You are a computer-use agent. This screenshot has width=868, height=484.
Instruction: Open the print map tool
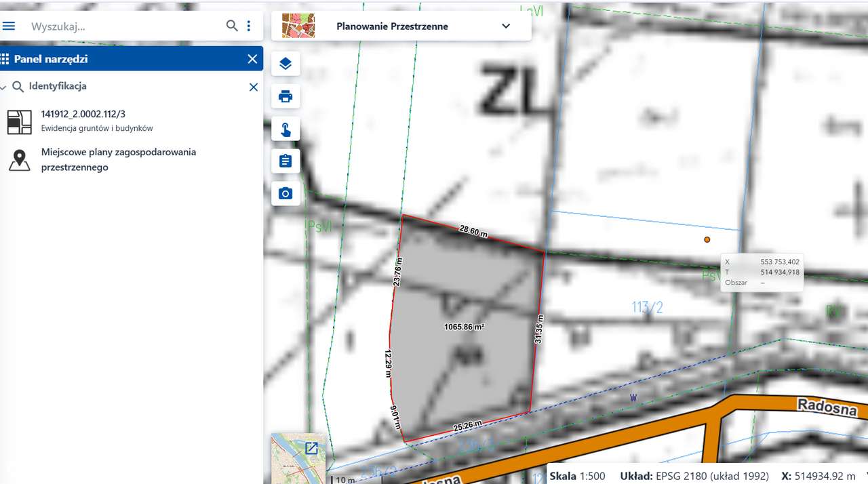(285, 96)
